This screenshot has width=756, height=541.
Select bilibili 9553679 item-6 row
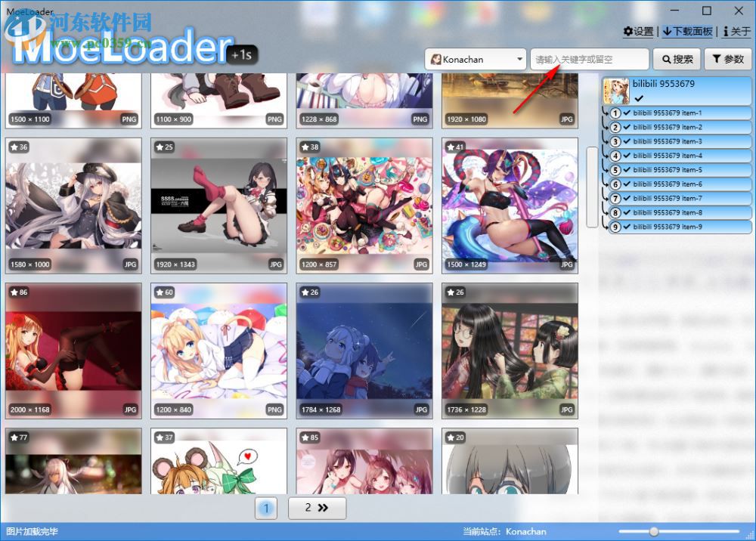coord(680,184)
